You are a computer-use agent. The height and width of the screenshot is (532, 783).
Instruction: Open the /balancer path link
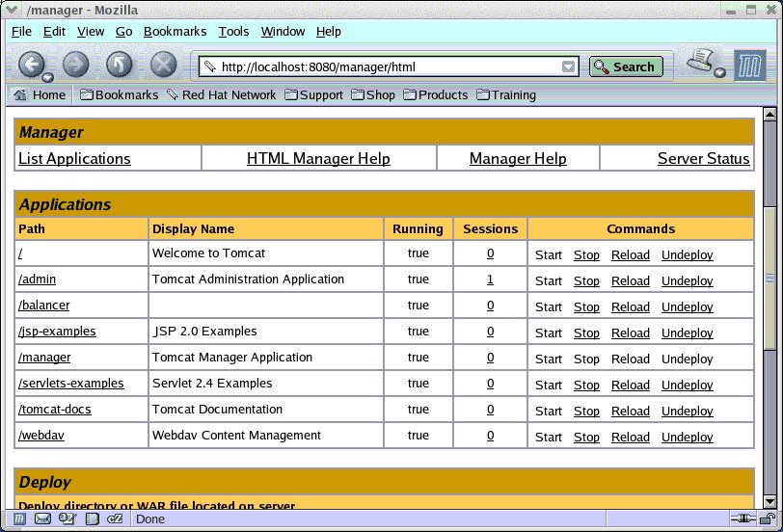(x=44, y=306)
